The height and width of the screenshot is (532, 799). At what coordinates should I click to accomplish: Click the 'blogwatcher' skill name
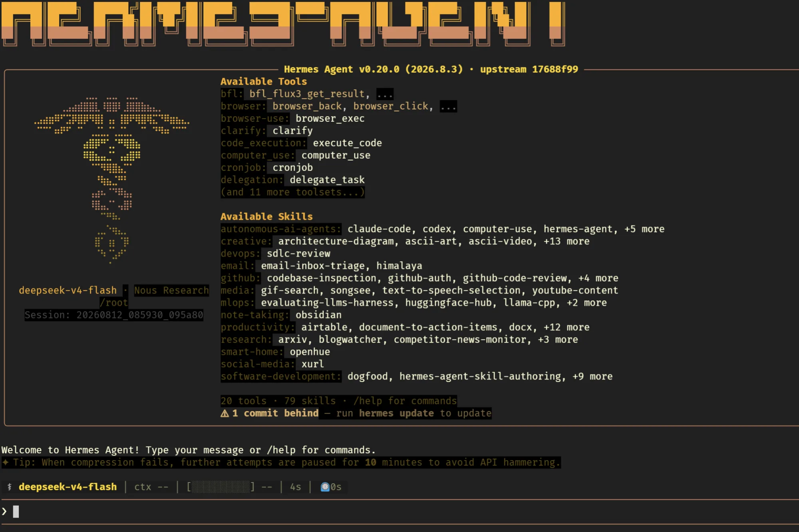click(x=350, y=339)
